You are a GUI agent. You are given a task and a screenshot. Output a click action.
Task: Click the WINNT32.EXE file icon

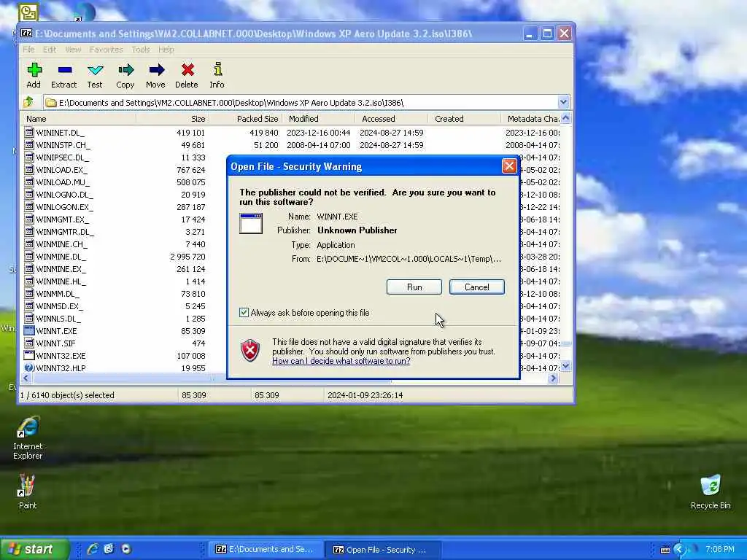point(29,355)
